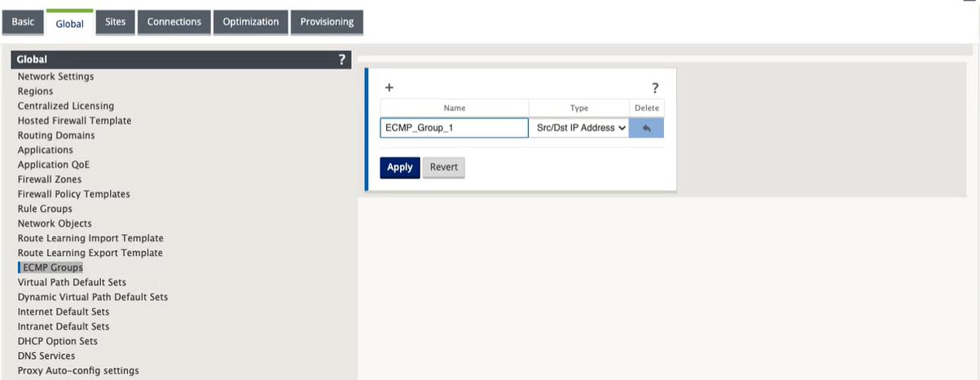Viewport: 980px width, 380px height.
Task: Open Dynamic Virtual Path Default Sets
Action: click(93, 297)
